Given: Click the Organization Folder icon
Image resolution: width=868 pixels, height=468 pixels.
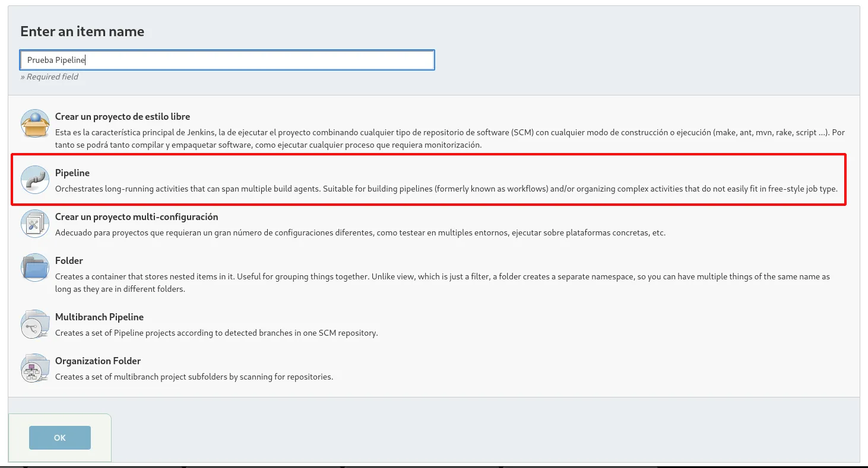Looking at the screenshot, I should [34, 368].
